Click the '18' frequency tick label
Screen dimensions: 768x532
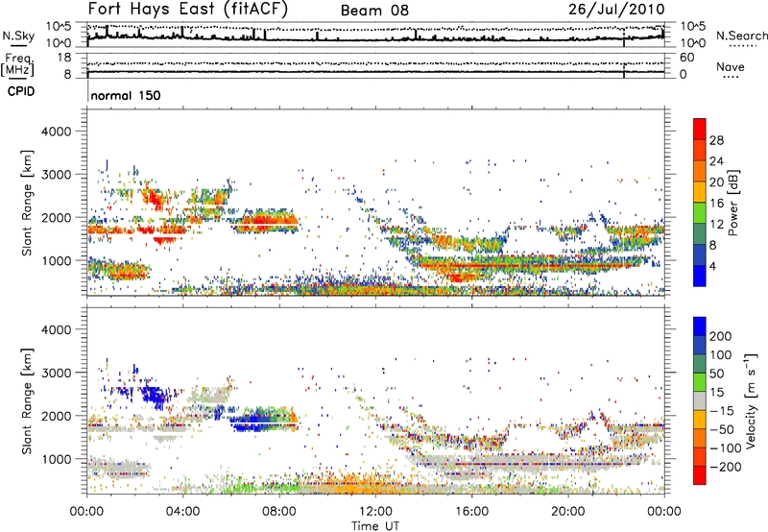(x=64, y=58)
